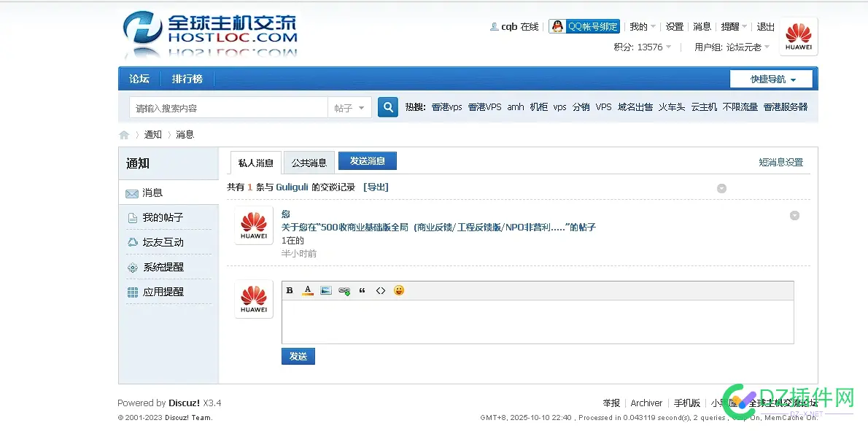Open the smiley picker in the editor
The width and height of the screenshot is (868, 431).
pyautogui.click(x=398, y=290)
